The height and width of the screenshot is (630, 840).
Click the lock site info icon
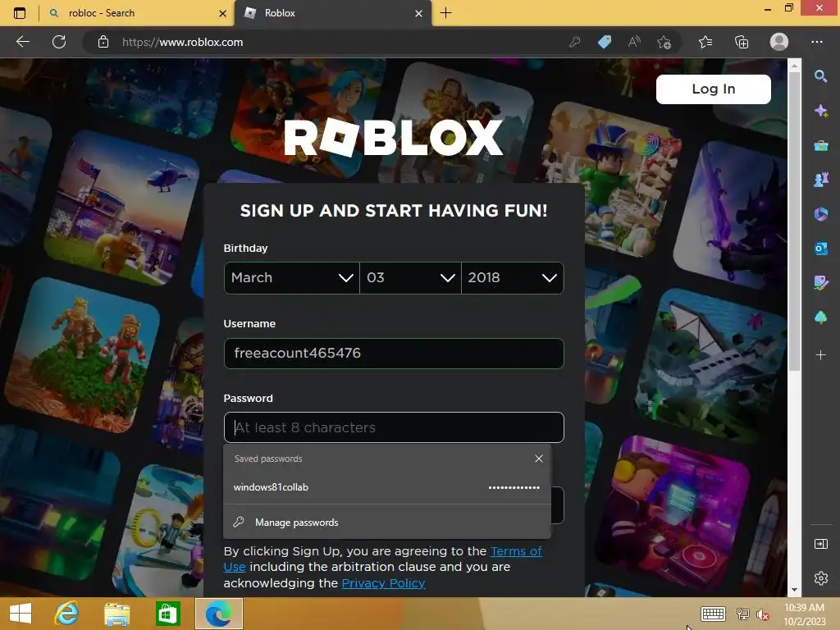tap(103, 42)
